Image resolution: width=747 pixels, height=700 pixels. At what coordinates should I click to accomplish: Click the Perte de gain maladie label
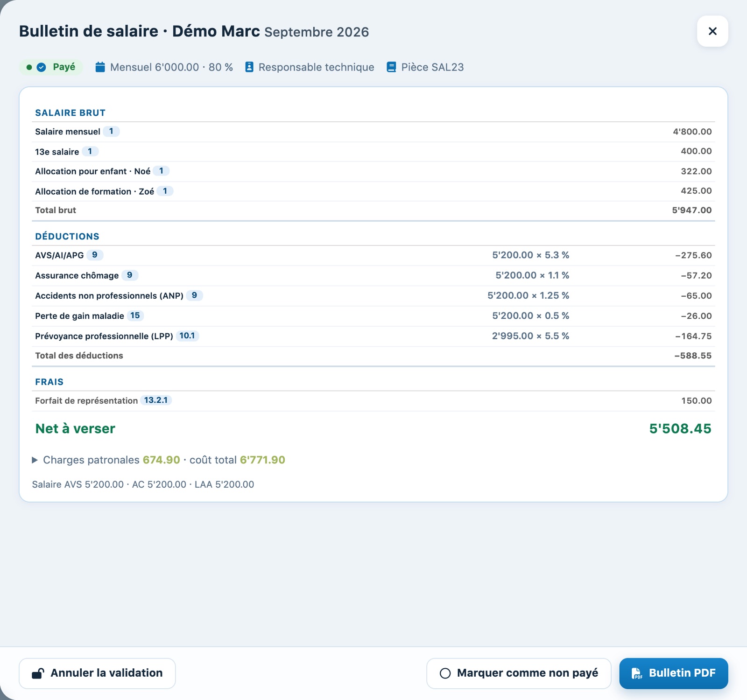click(x=79, y=316)
